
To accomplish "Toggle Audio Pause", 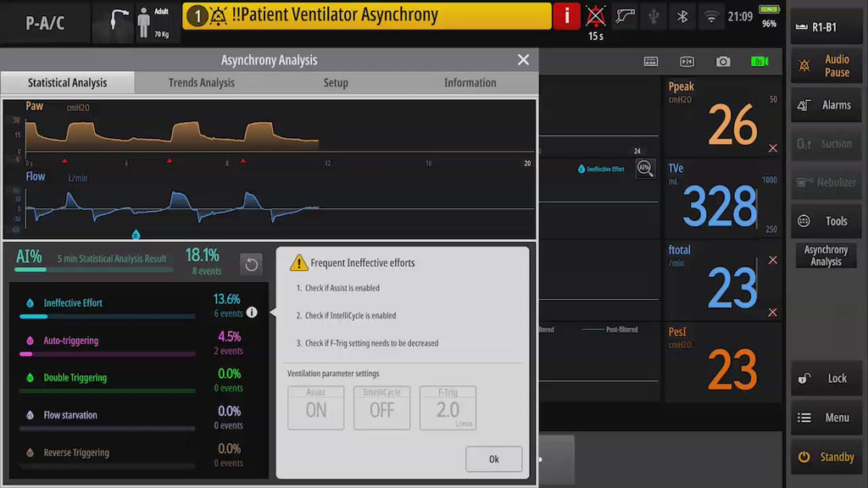I will tap(826, 66).
